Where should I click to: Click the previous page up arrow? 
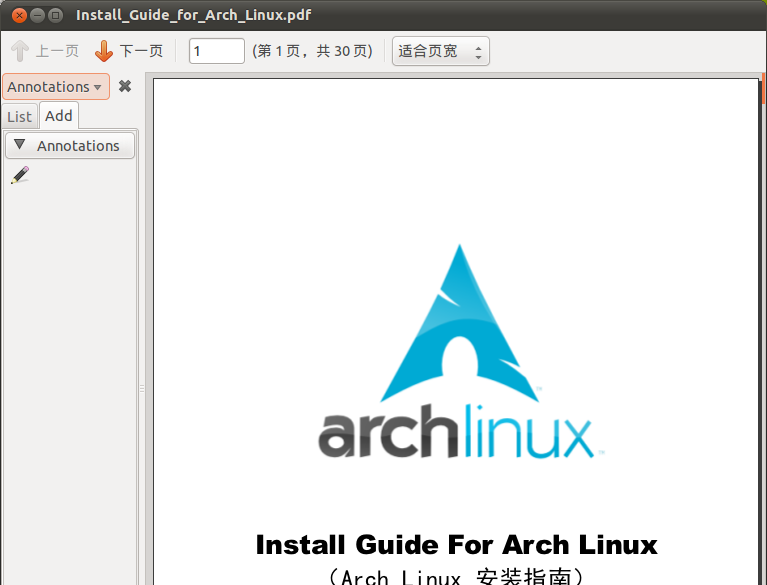[x=20, y=51]
